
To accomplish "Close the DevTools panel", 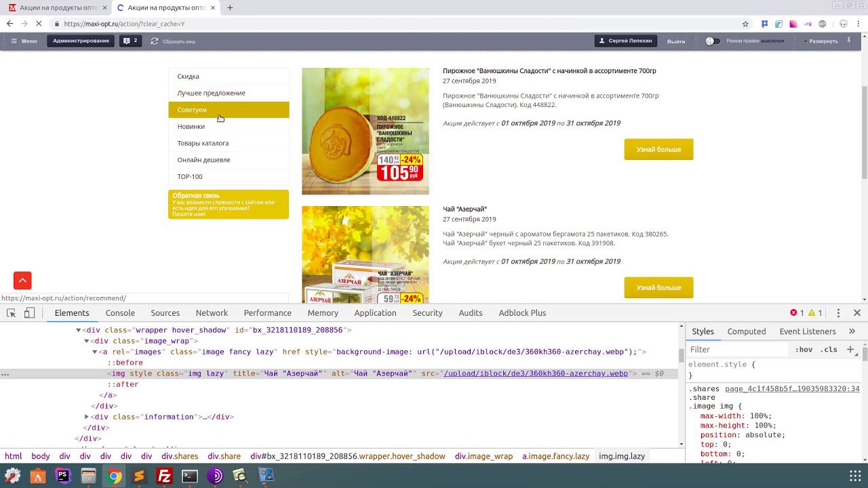I will point(857,312).
